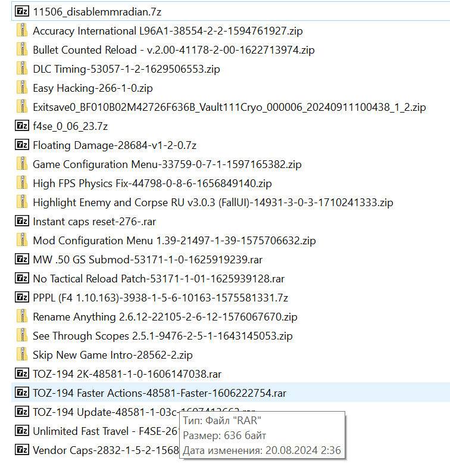Screen dimensions: 450x476
Task: Click the zip icon of See Through Scopes
Action: click(x=22, y=336)
